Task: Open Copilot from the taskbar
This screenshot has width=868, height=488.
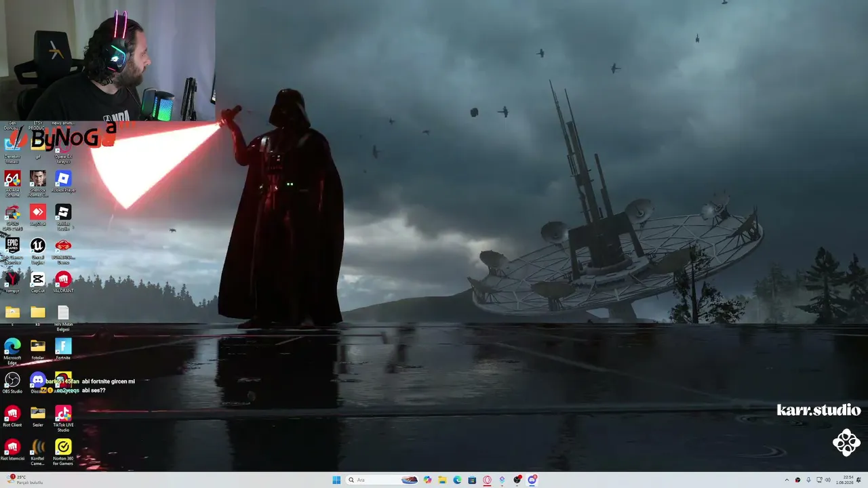Action: [x=427, y=480]
